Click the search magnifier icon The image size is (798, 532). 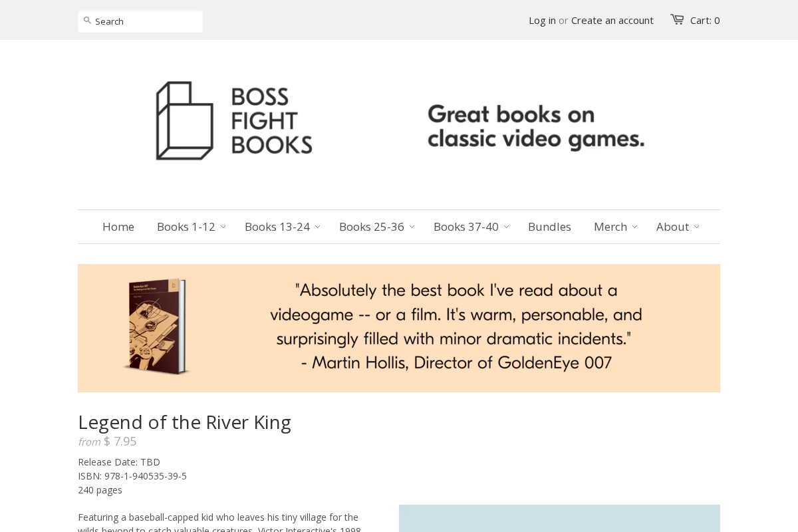coord(87,21)
